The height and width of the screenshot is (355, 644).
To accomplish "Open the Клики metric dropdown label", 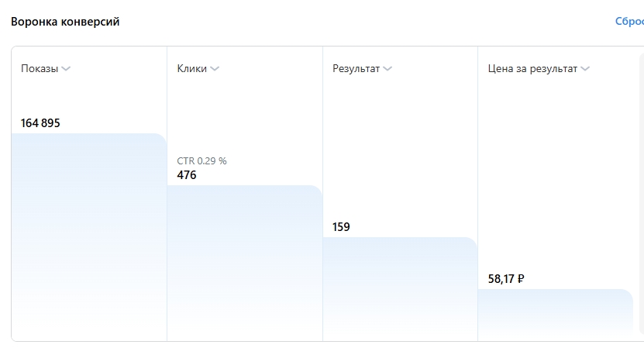I will [191, 69].
